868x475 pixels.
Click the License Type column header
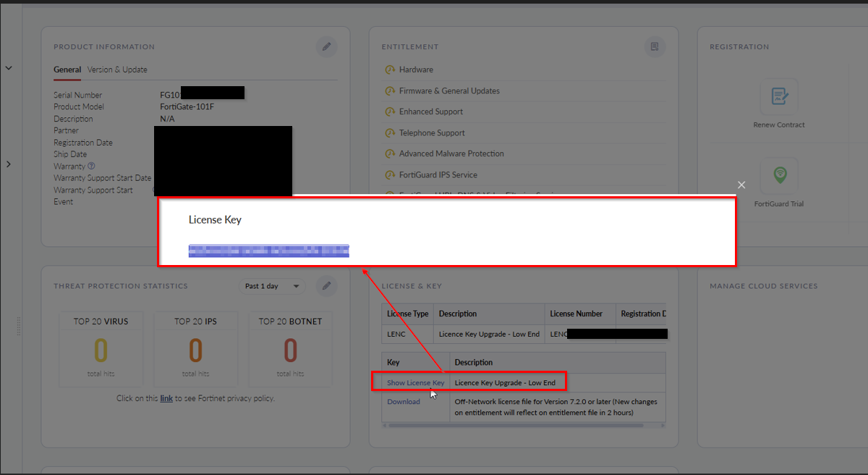408,314
